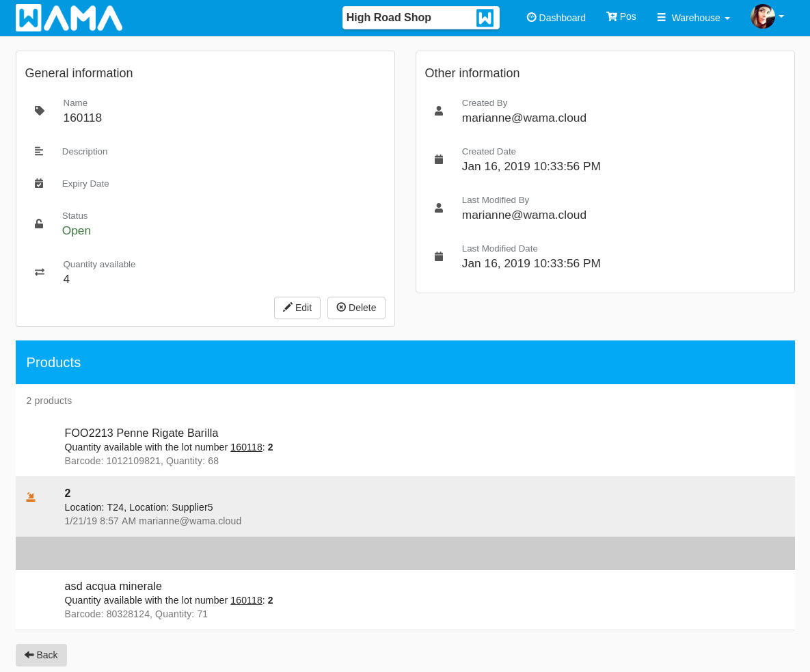Click the Expiry Date calendar-check icon

tap(39, 183)
